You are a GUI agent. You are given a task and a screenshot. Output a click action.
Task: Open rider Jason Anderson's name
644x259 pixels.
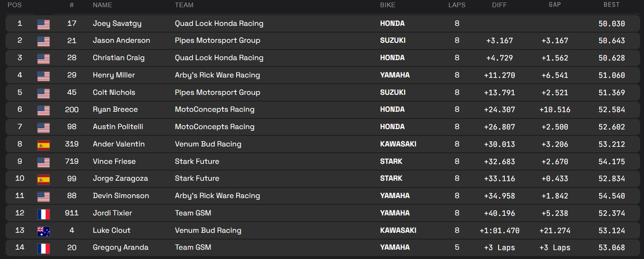pyautogui.click(x=121, y=41)
